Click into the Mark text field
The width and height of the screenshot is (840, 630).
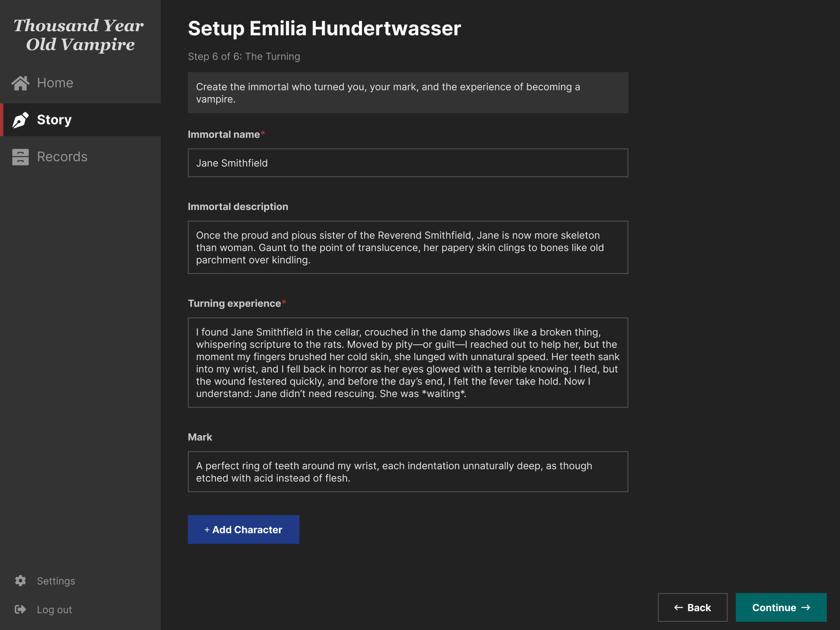coord(408,472)
